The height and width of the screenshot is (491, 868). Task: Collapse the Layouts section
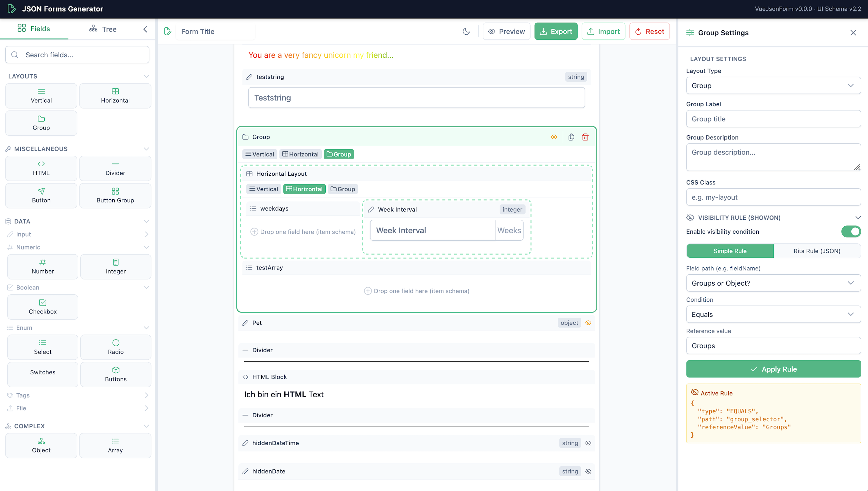(146, 76)
